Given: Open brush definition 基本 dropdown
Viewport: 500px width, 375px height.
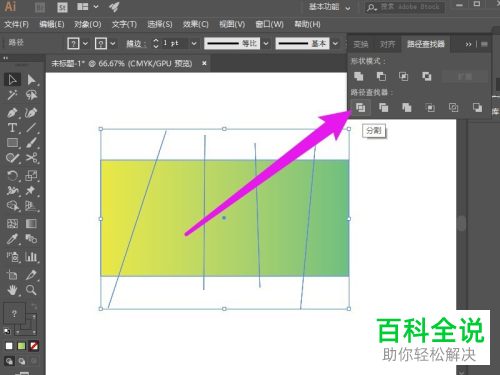Looking at the screenshot, I should pyautogui.click(x=336, y=44).
